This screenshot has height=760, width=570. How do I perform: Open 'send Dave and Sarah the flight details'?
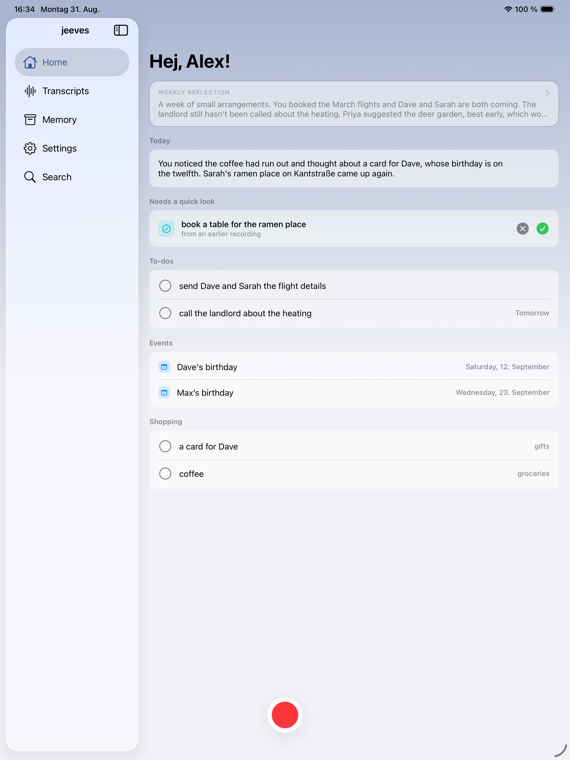click(252, 286)
